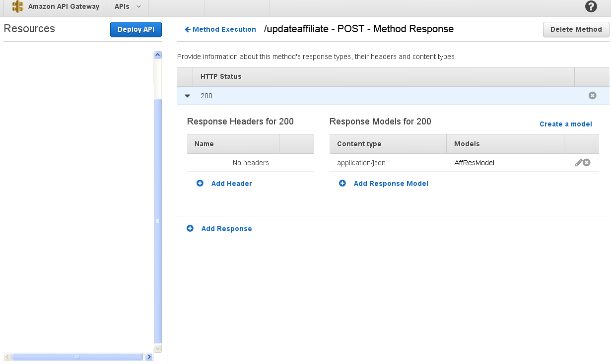Open the APIs dropdown menu
Screen dimensions: 611x364
(x=128, y=7)
